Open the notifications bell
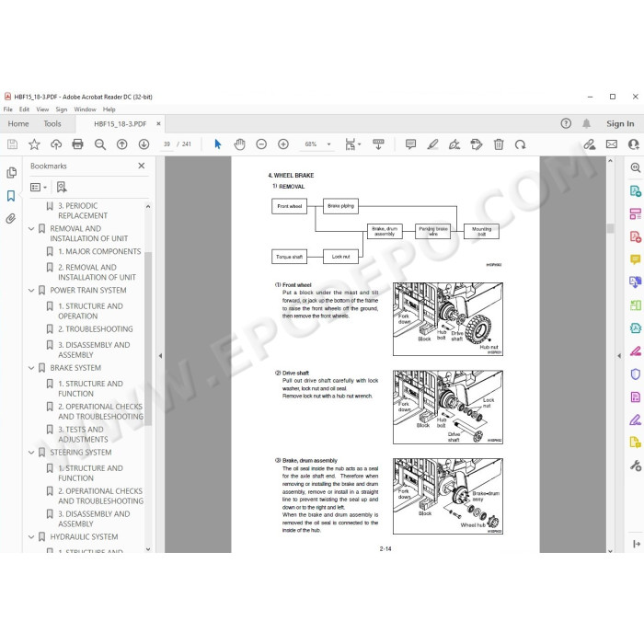The image size is (644, 644). pos(587,123)
